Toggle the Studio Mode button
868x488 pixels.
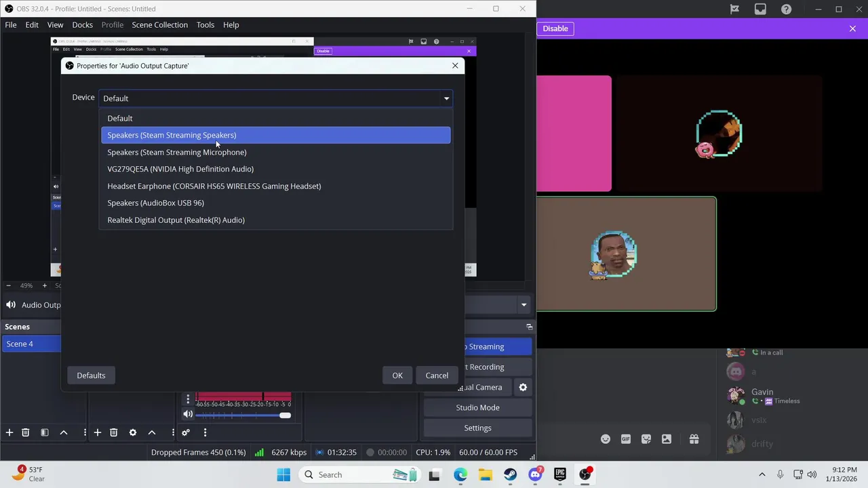point(477,407)
